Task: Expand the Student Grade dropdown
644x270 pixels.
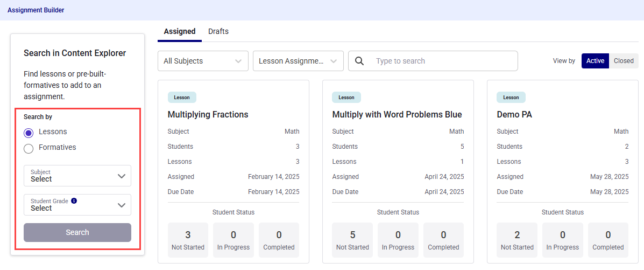Action: pyautogui.click(x=77, y=205)
